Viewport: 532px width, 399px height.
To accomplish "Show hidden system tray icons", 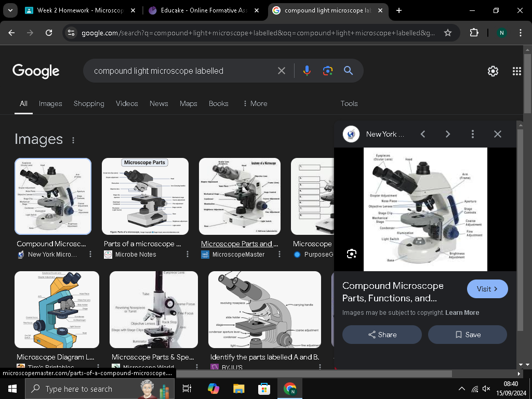I will coord(462,389).
